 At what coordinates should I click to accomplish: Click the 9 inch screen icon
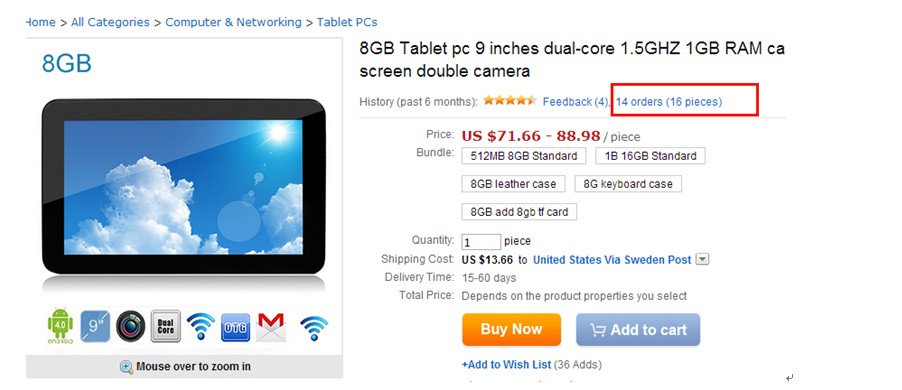point(95,326)
